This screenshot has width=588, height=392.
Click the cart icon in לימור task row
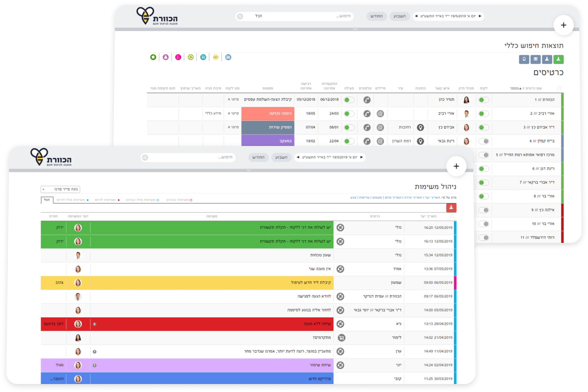click(x=341, y=338)
